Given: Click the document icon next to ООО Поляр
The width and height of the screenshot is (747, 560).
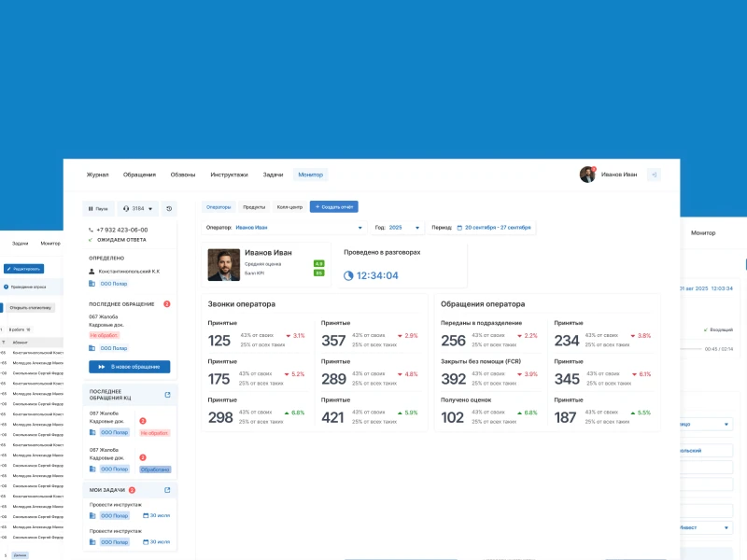Looking at the screenshot, I should (x=91, y=283).
